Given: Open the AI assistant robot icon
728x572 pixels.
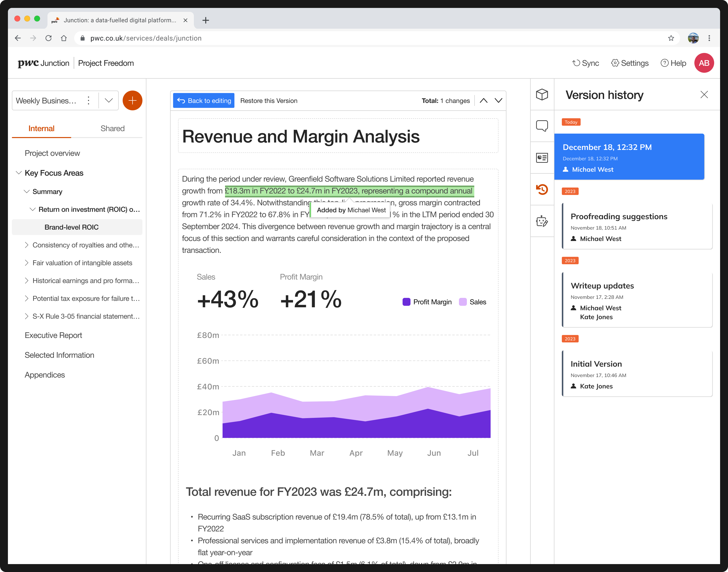Looking at the screenshot, I should [542, 221].
